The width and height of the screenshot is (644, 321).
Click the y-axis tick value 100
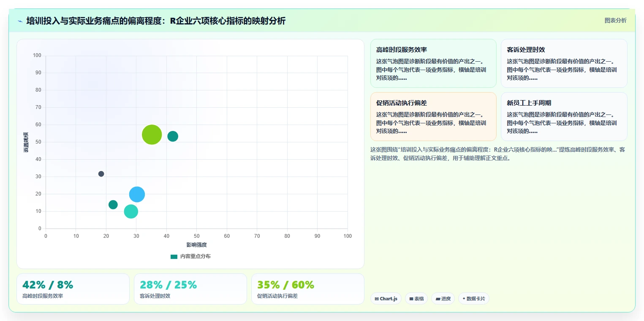(37, 55)
